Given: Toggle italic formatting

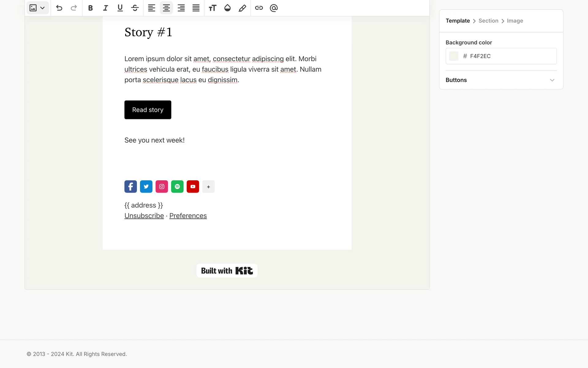Looking at the screenshot, I should point(105,8).
